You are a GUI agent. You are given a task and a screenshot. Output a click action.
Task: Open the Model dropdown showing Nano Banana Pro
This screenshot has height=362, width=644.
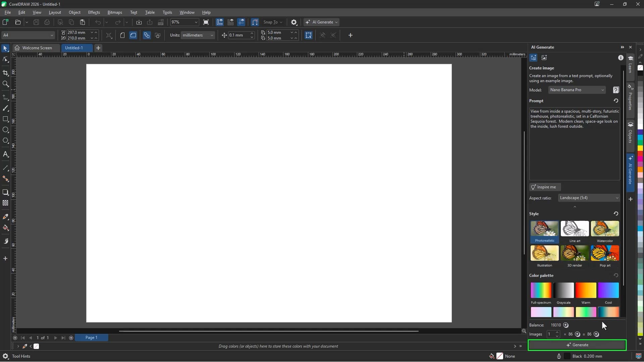click(x=577, y=90)
